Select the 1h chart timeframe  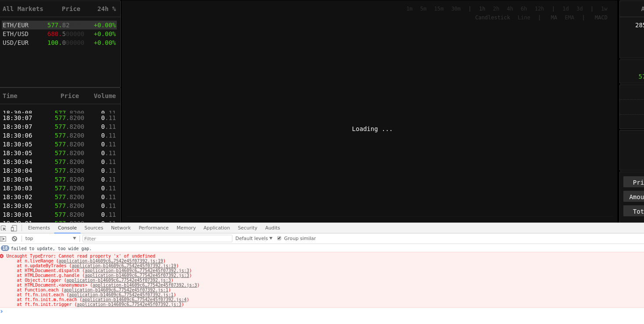click(x=482, y=8)
